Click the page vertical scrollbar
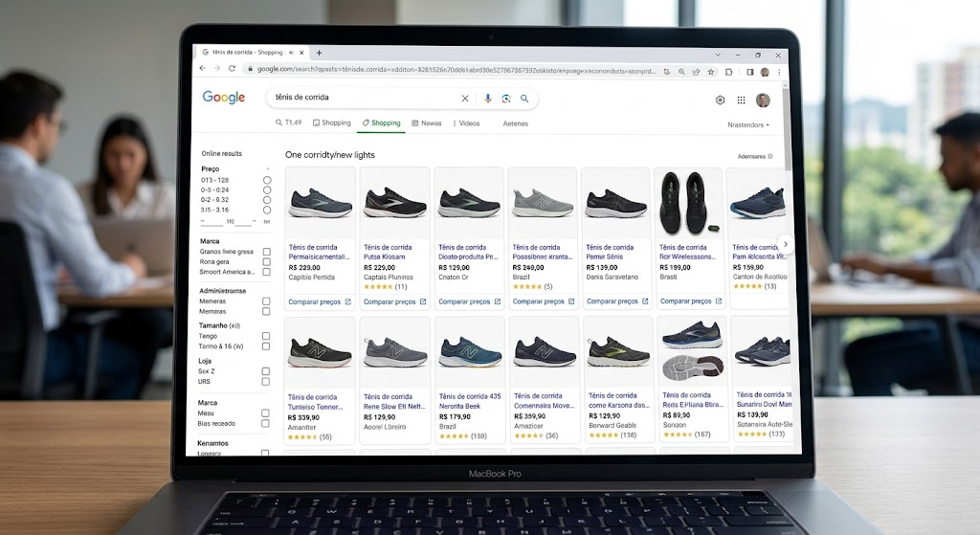The width and height of the screenshot is (980, 535). point(787,131)
